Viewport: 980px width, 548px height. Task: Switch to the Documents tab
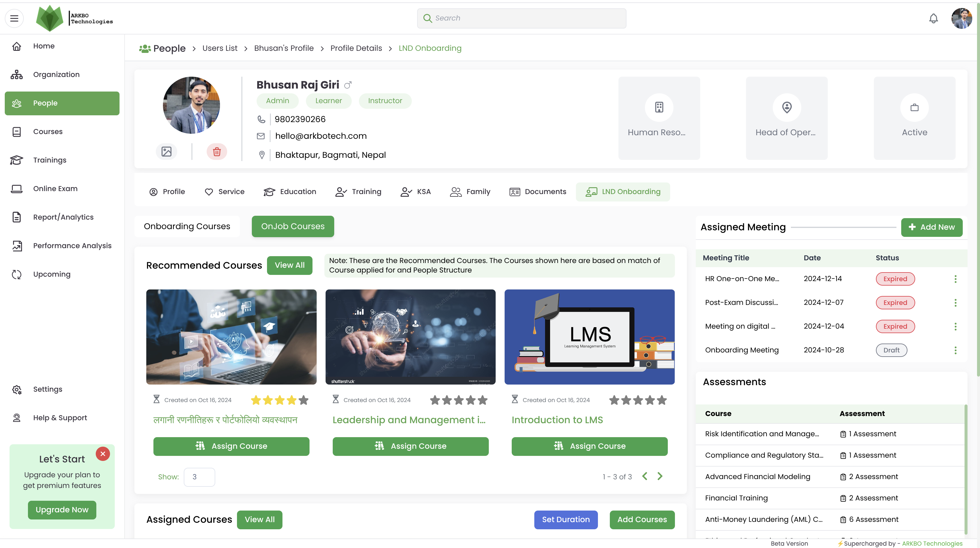point(538,192)
